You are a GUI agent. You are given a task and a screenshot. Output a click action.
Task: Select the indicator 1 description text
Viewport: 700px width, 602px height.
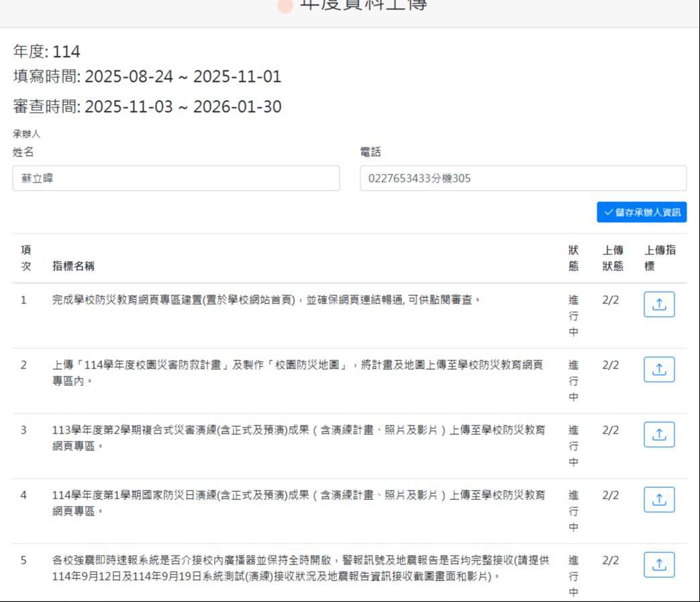[x=266, y=300]
